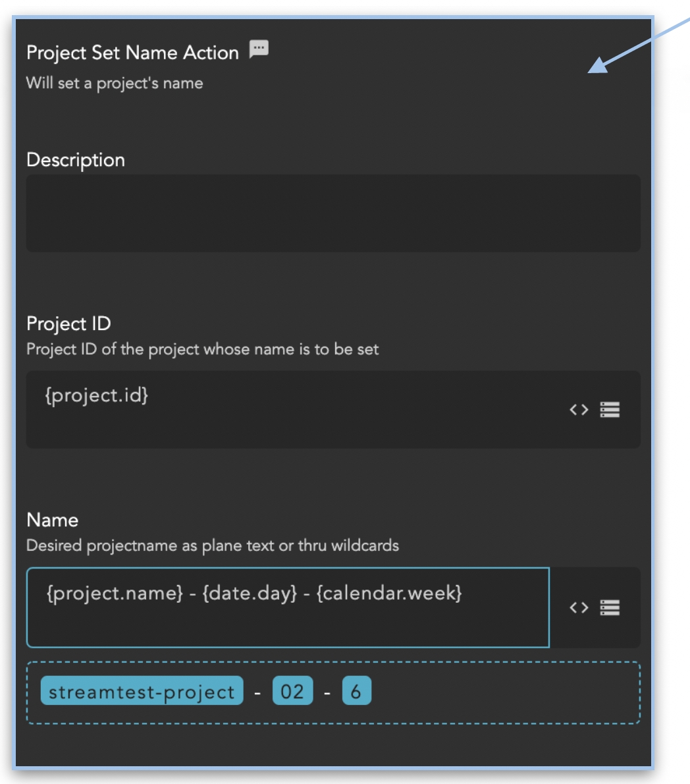Select the streamtest-project preview chip
Viewport: 690px width, 784px height.
142,692
